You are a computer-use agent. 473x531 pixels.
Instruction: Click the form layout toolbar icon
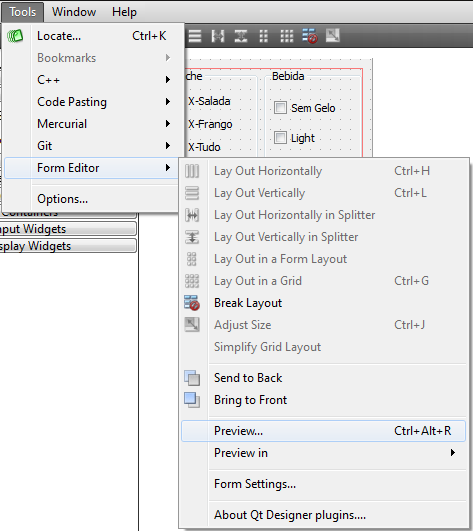click(x=263, y=36)
